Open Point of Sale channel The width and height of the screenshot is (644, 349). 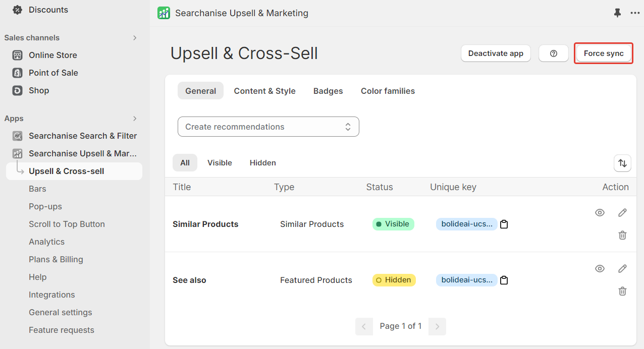[53, 73]
